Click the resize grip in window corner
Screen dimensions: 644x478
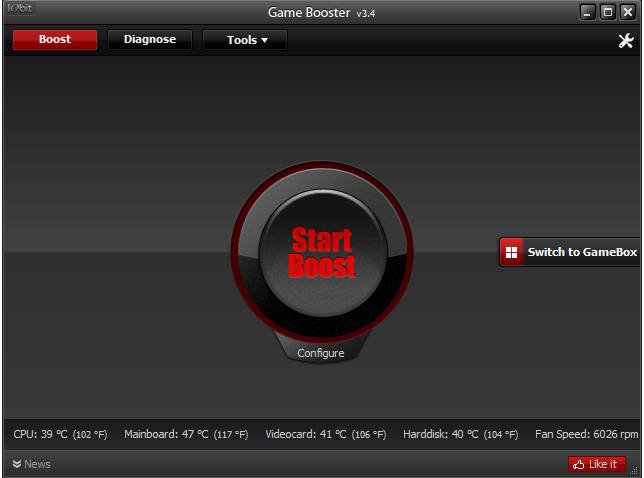click(x=634, y=471)
